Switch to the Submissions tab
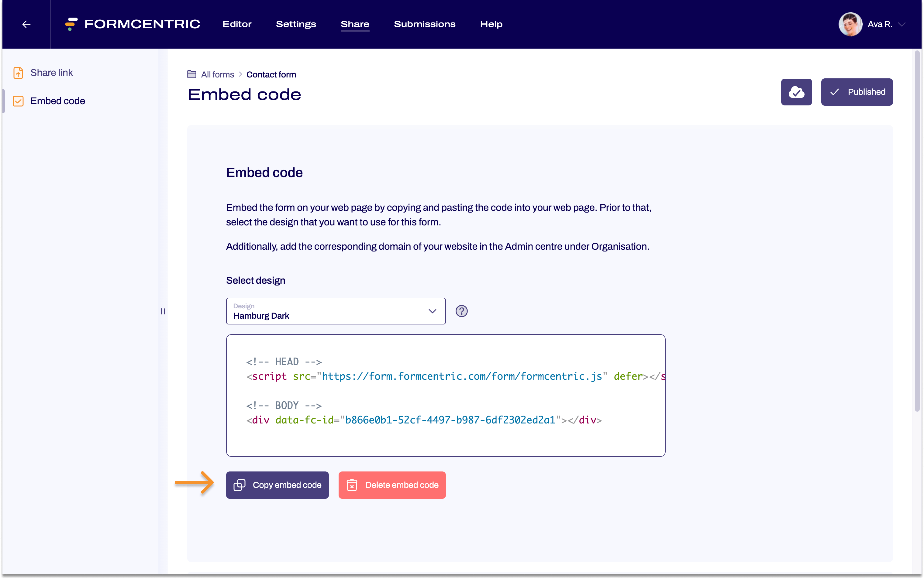This screenshot has width=924, height=579. tap(425, 24)
